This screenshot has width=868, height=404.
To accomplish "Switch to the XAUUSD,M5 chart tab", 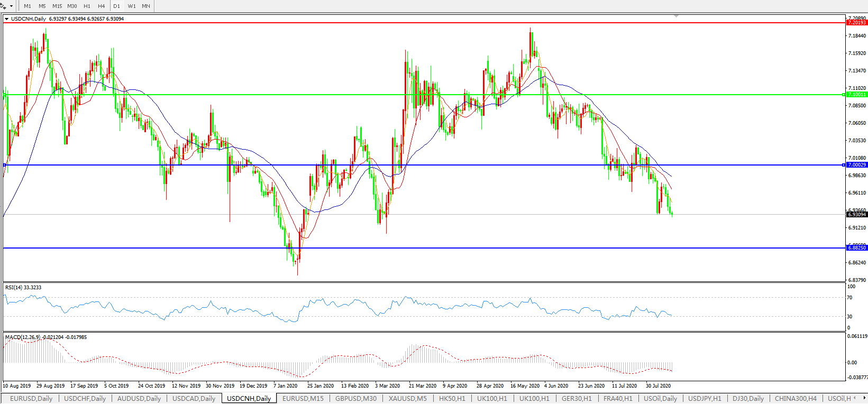I will [x=407, y=399].
